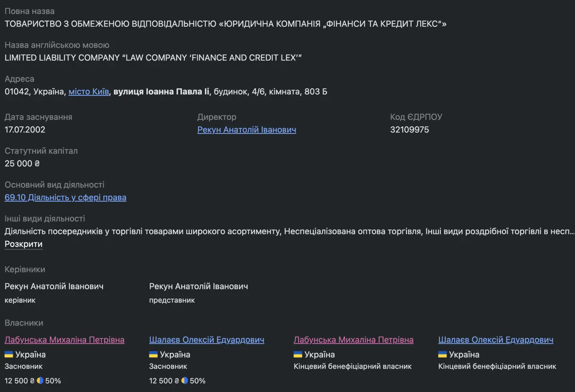Open beneficial owner Шалаєв Олексій Едуардович link

pyautogui.click(x=496, y=340)
